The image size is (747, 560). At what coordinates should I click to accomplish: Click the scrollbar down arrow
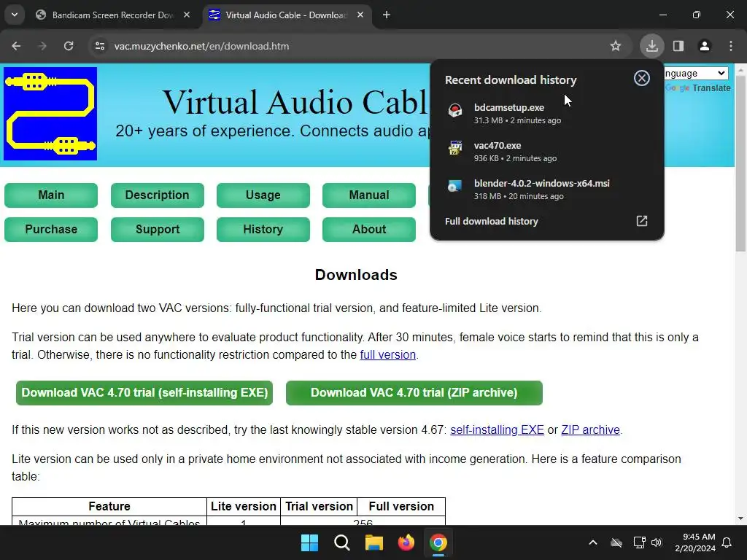point(740,518)
